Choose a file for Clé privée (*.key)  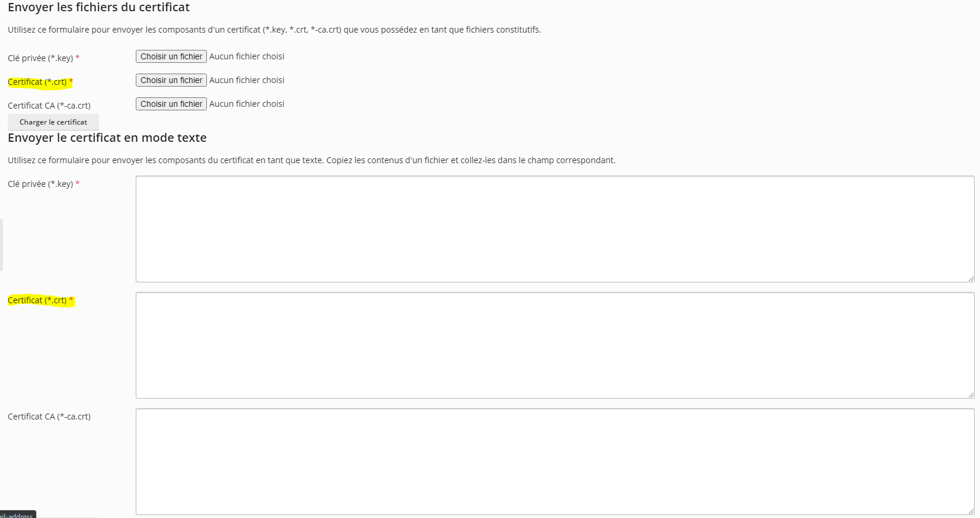pos(171,56)
